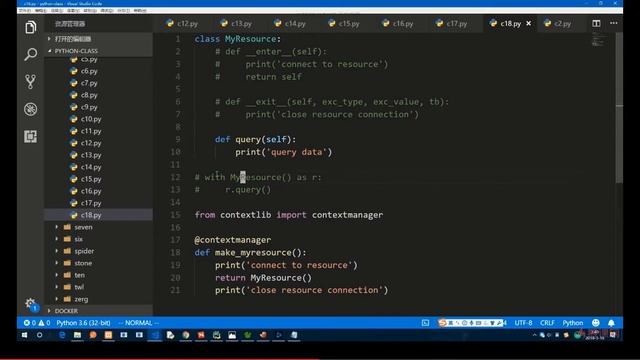Click the editor vertical scrollbar
This screenshot has width=640, height=360.
(619, 108)
